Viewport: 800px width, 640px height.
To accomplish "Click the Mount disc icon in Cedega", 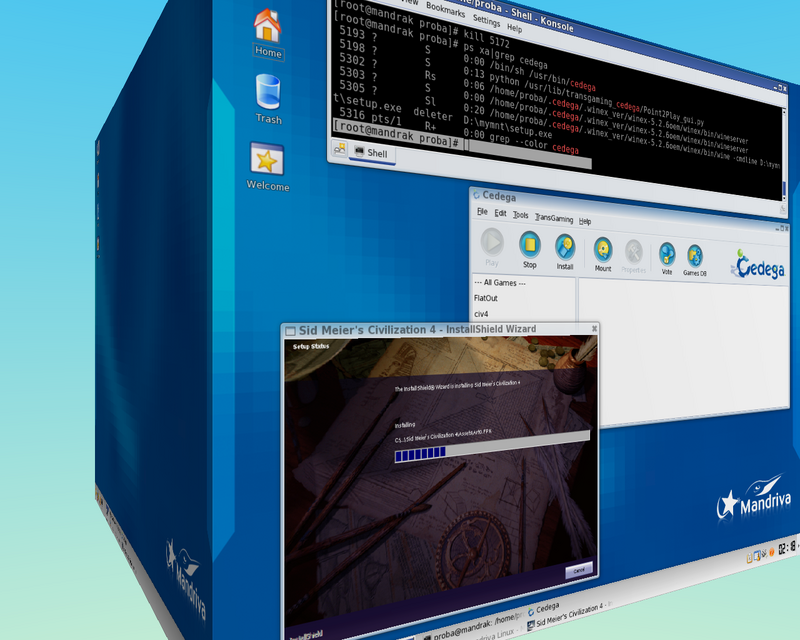I will click(x=603, y=254).
